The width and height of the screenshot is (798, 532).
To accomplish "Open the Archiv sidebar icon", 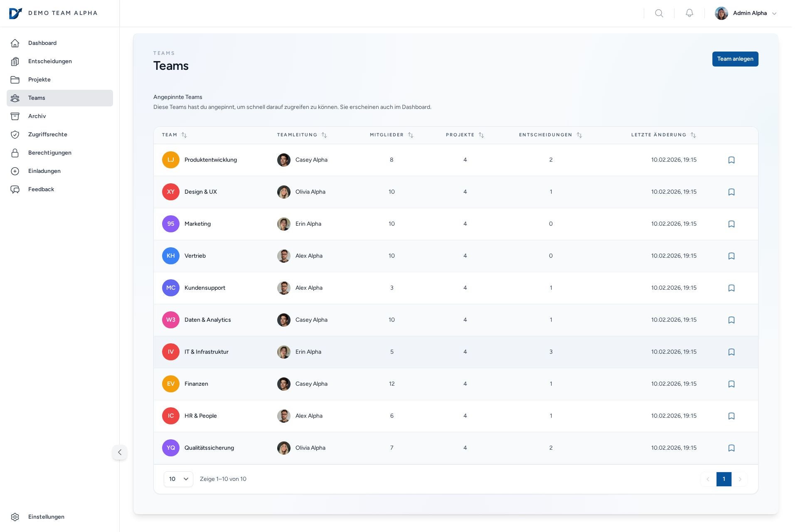I will coord(15,116).
